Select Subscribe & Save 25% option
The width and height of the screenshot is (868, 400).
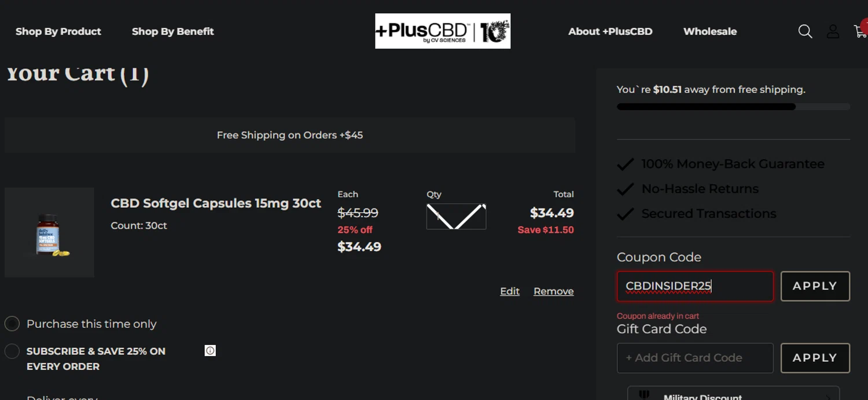(x=12, y=351)
